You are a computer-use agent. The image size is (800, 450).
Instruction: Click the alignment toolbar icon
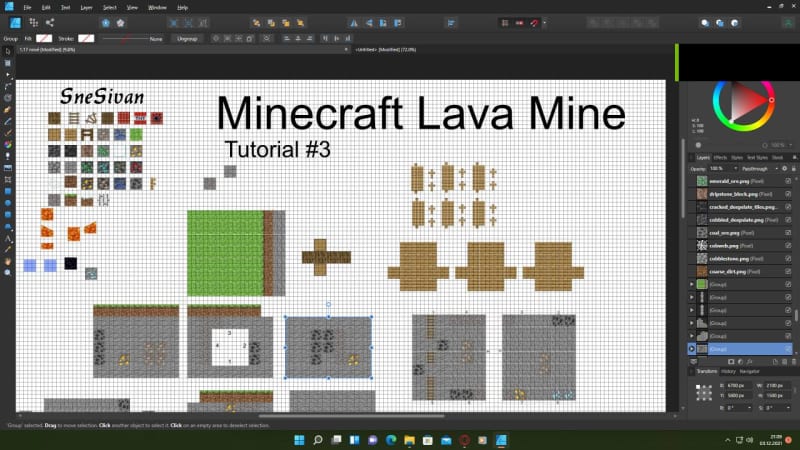451,23
